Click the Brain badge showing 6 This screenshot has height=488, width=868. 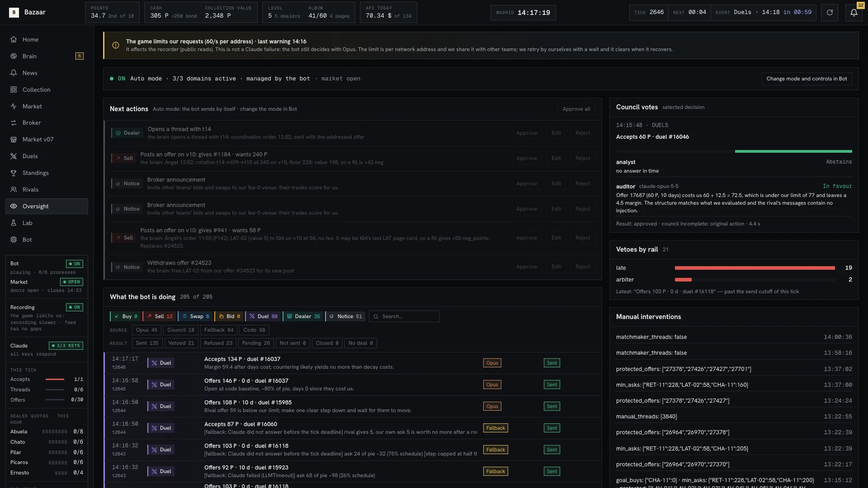[80, 56]
